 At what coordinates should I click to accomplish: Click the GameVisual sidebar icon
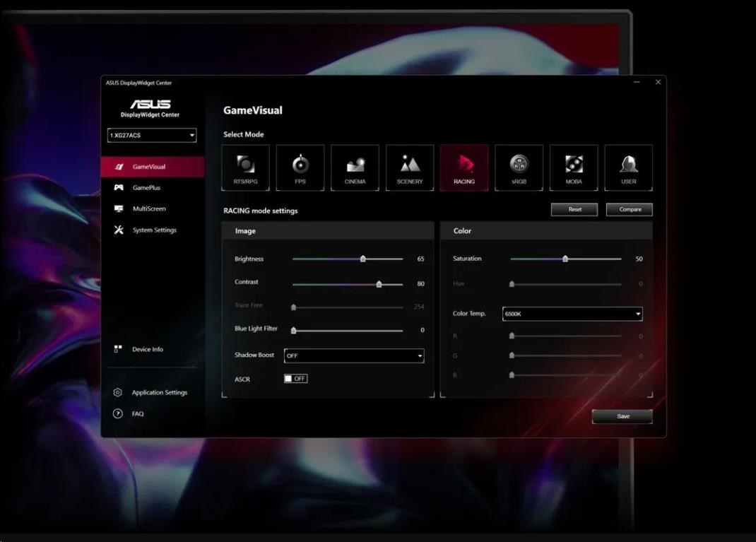pyautogui.click(x=119, y=167)
